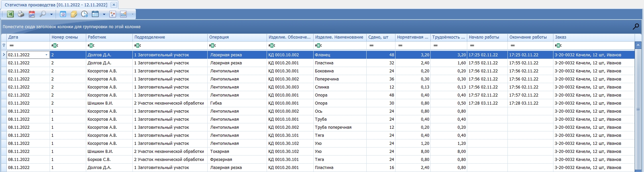
Task: Sort by Дата column header
Action: (28, 37)
